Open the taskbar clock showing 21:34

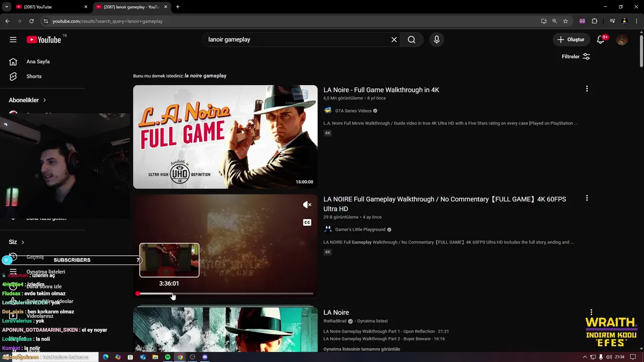coord(620,357)
